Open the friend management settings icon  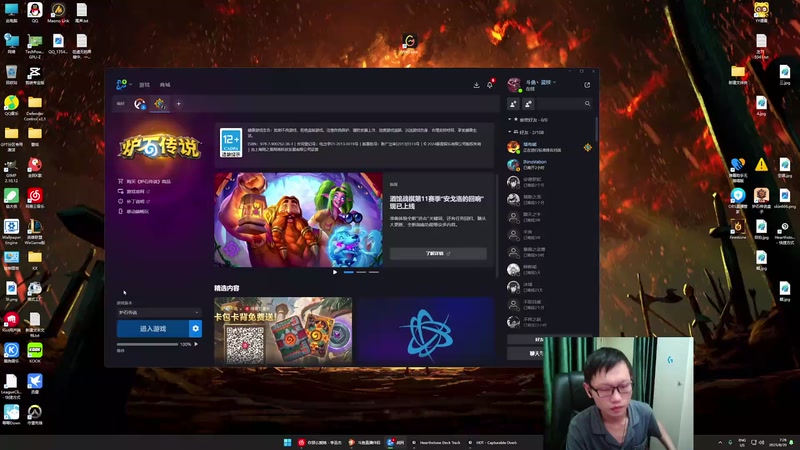pos(529,104)
